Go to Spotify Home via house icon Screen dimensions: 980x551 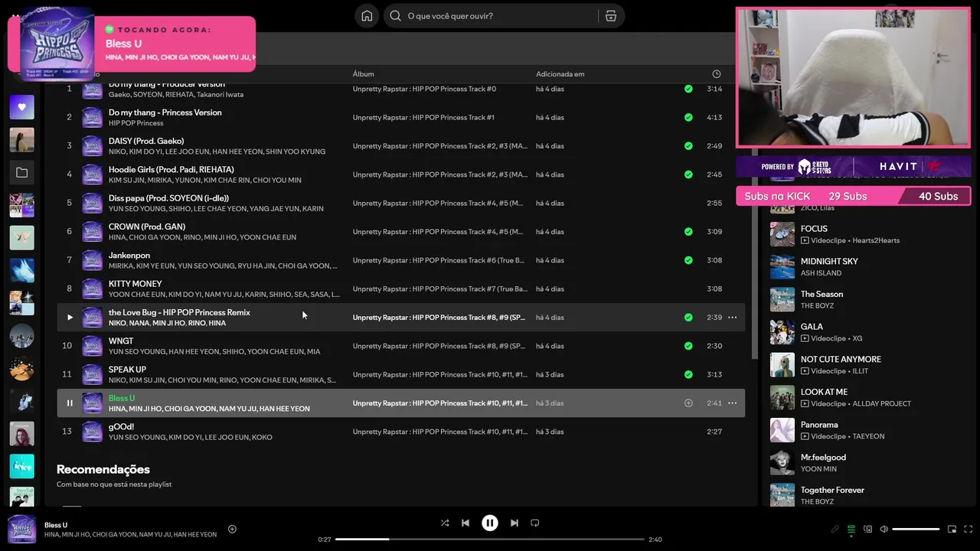367,16
